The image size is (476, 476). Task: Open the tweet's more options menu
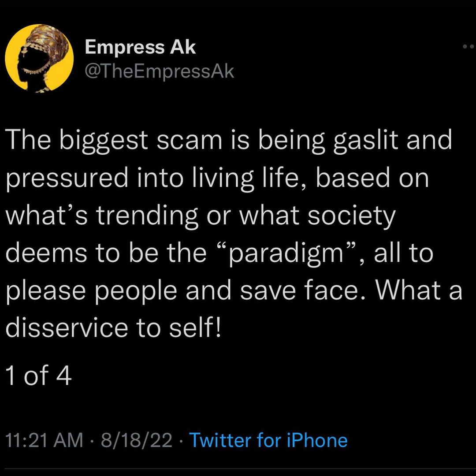point(469,47)
